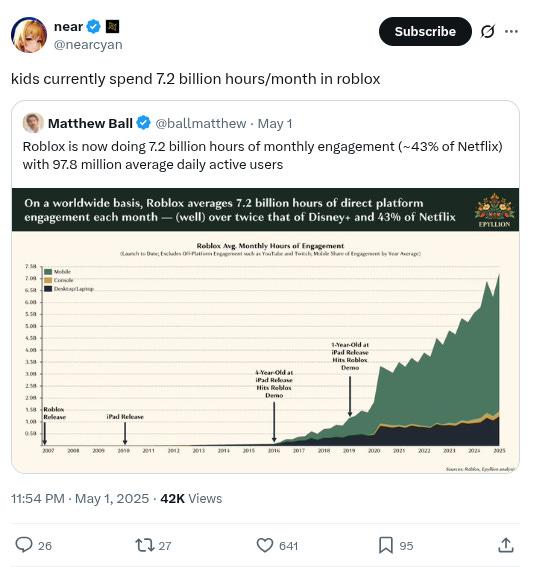Click the reply speech bubble icon
This screenshot has height=567, width=534.
[x=24, y=545]
